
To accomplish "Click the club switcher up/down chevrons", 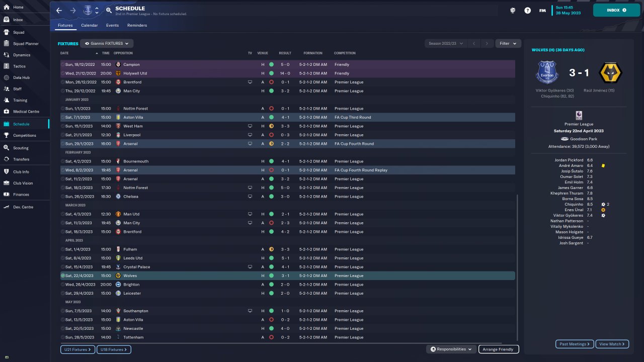I will click(97, 10).
